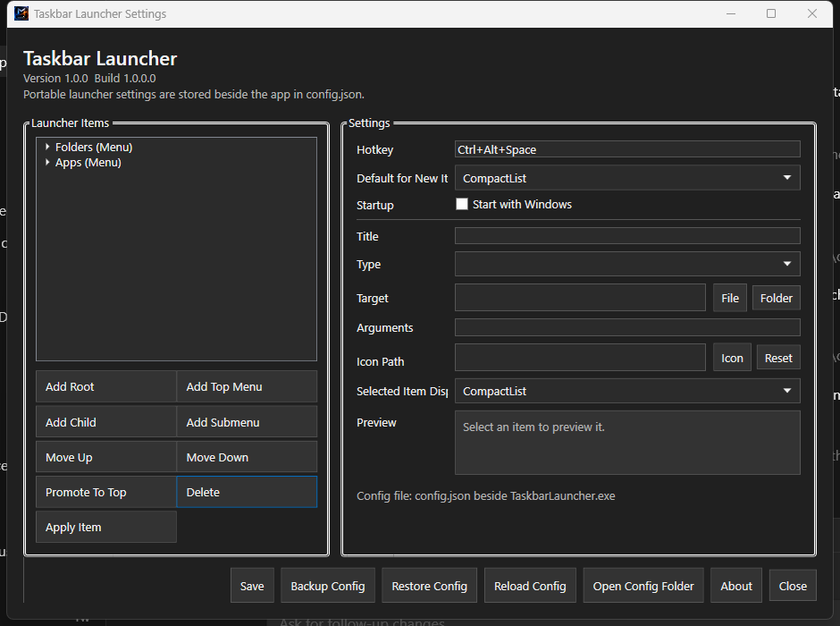Screen dimensions: 840x626
Task: Move the selected item up
Action: point(106,457)
